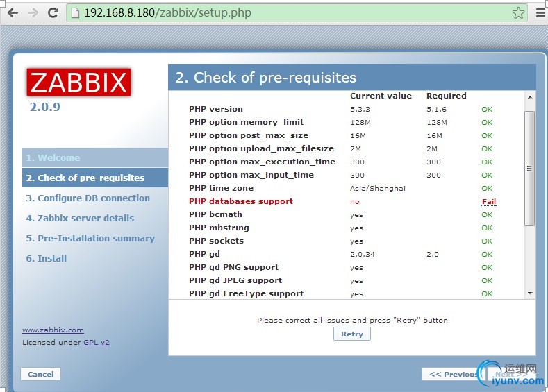Viewport: 548px width, 392px height.
Task: Click the Cancel button
Action: pos(40,374)
